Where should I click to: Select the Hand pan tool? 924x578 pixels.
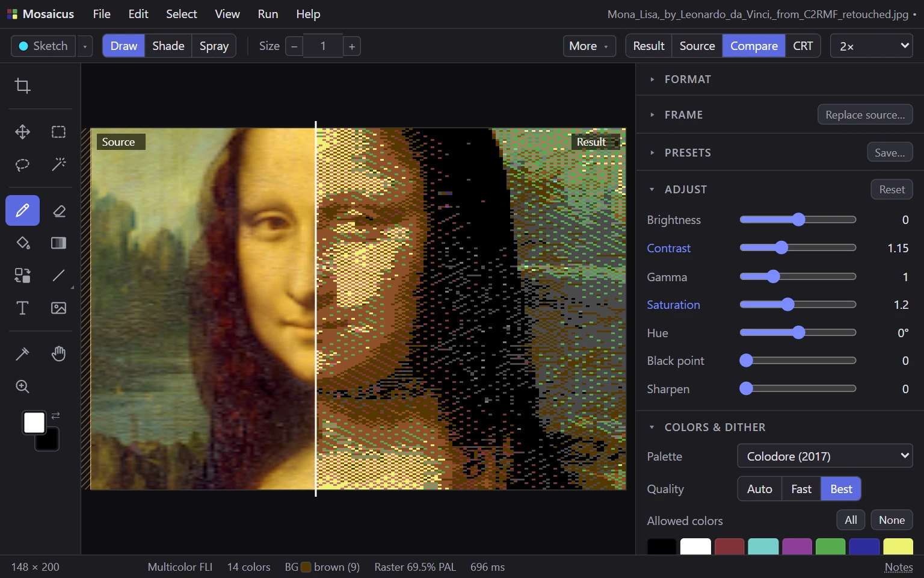(58, 354)
